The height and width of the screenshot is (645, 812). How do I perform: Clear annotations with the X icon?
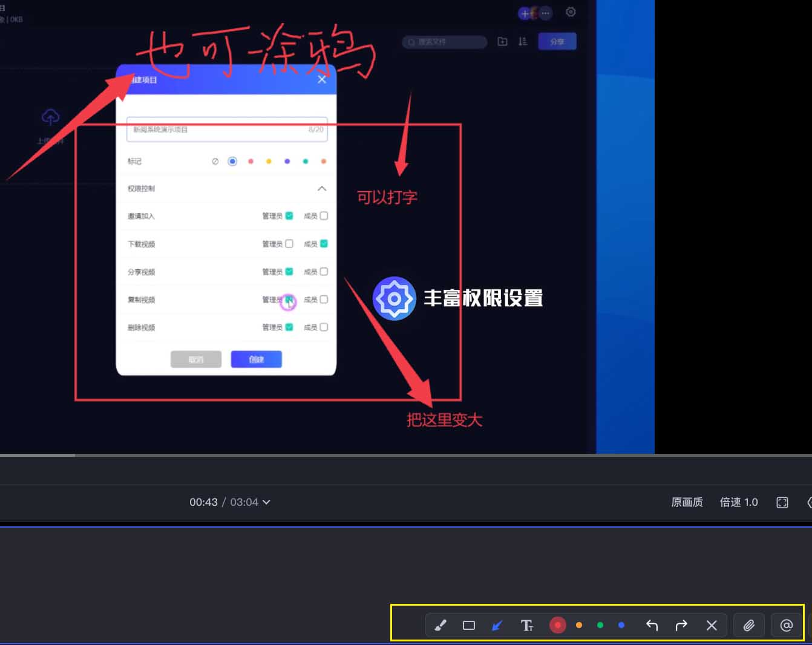[712, 625]
